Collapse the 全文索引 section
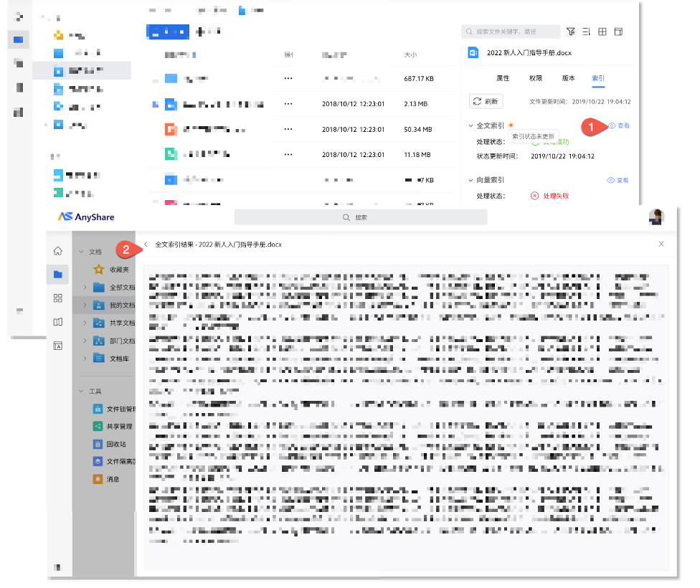700x588 pixels. click(470, 125)
